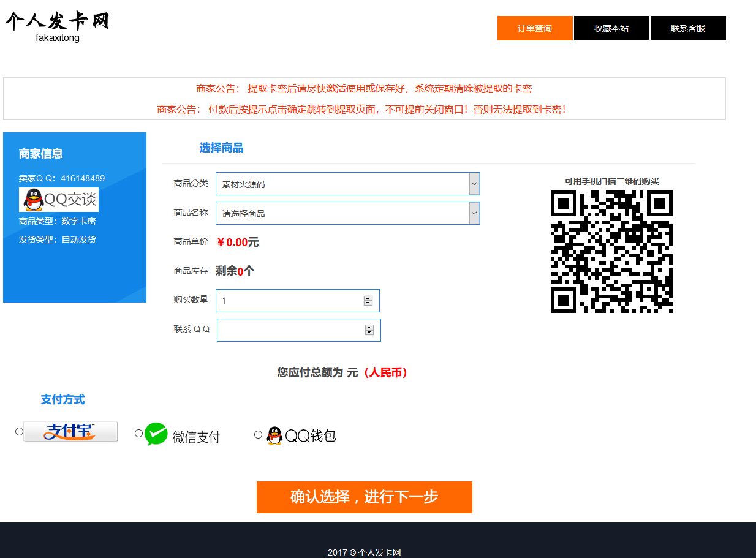Click the footer text 2017 © 个人发卡网
The height and width of the screenshot is (558, 756).
(364, 552)
